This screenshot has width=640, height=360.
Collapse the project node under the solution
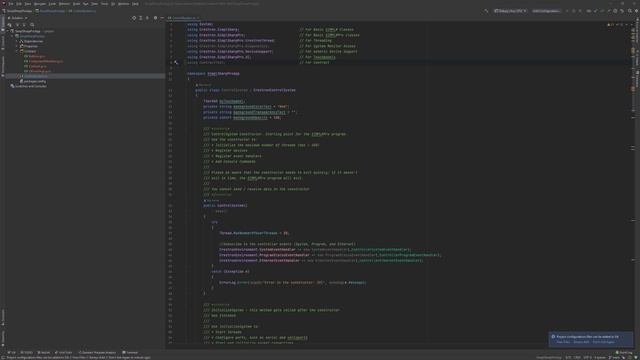coord(12,36)
